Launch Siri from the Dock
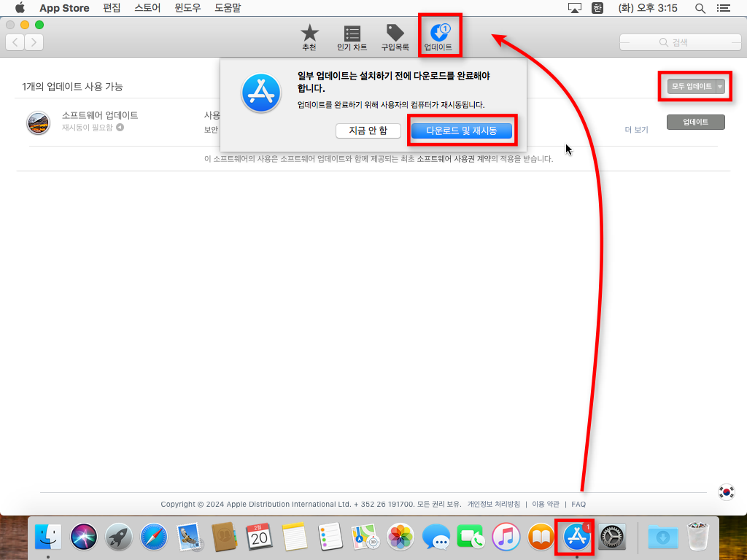747x560 pixels. pyautogui.click(x=83, y=537)
